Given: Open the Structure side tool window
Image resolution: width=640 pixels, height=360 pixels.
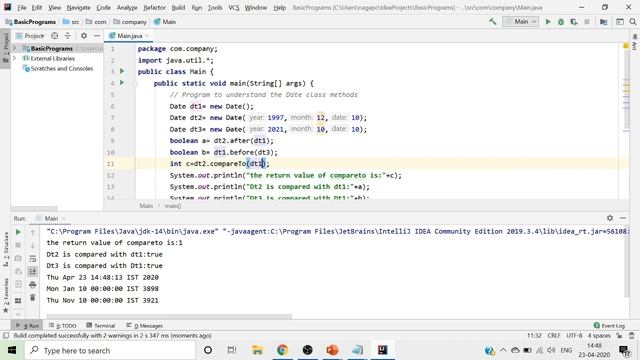Looking at the screenshot, I should coord(6,249).
